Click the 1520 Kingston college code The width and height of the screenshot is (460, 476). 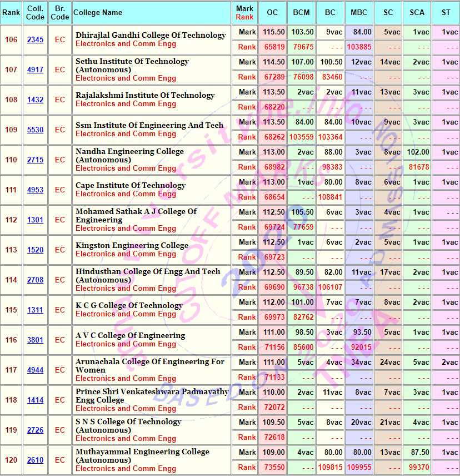tap(35, 250)
